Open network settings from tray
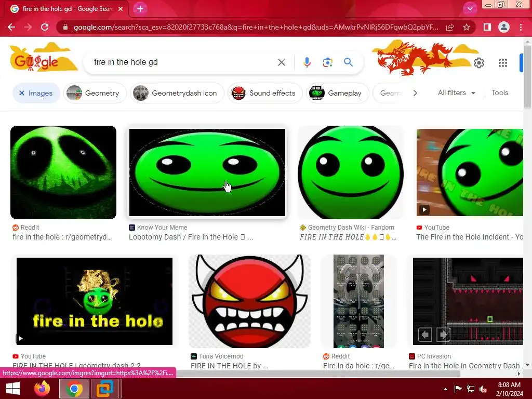Screen dimensions: 532x399 (x=471, y=389)
